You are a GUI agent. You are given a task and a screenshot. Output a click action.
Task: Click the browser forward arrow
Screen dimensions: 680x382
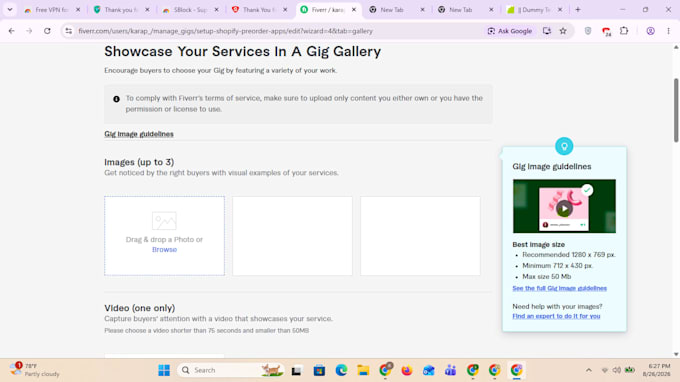click(29, 31)
